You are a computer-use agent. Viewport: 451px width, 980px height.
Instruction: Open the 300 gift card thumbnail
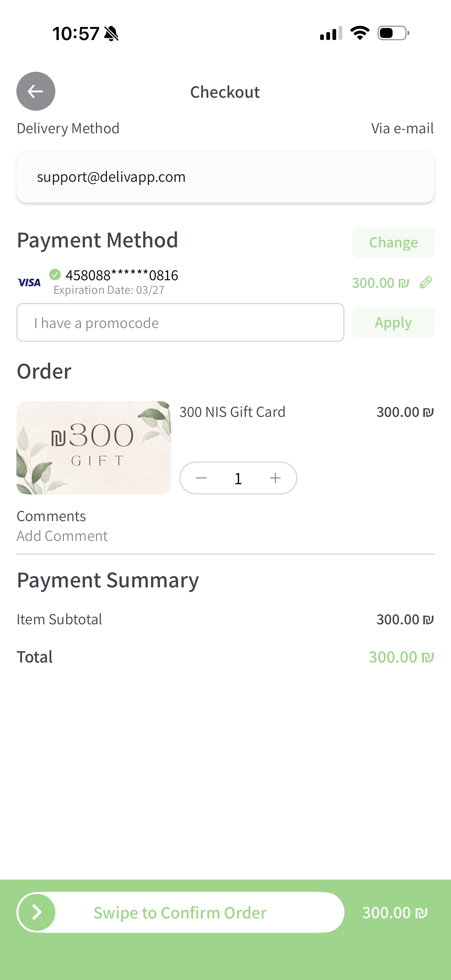click(x=94, y=448)
